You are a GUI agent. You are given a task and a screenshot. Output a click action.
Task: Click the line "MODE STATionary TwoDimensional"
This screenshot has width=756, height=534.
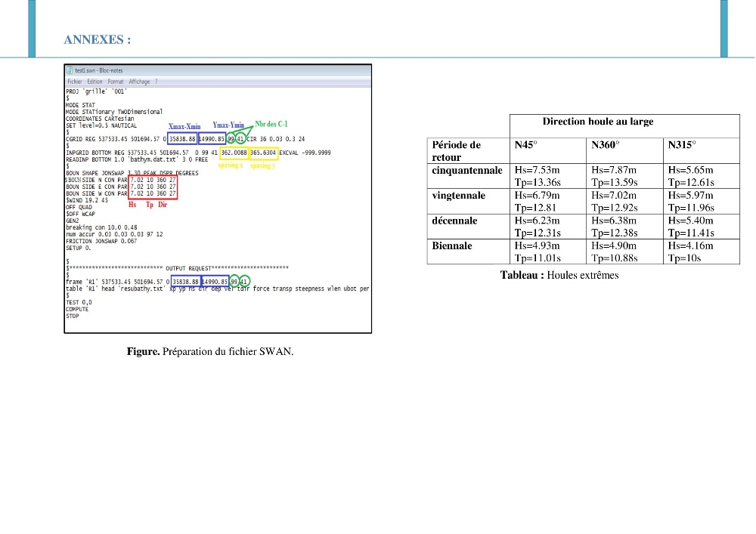point(114,112)
